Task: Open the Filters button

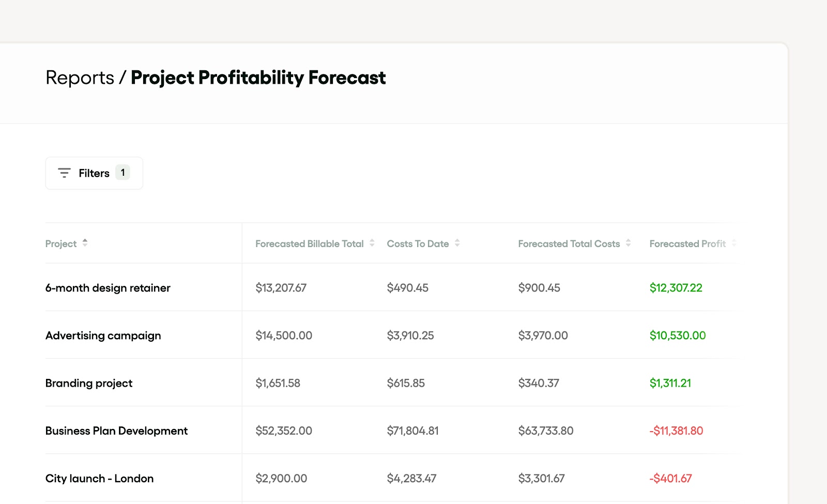Action: click(x=94, y=173)
